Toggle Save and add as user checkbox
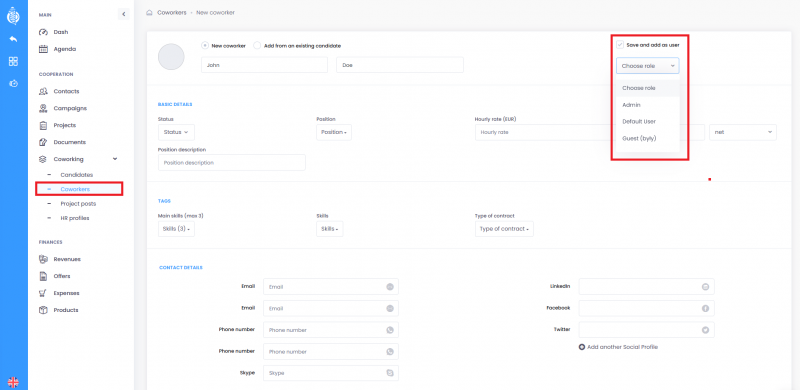Viewport: 800px width, 390px height. [620, 45]
